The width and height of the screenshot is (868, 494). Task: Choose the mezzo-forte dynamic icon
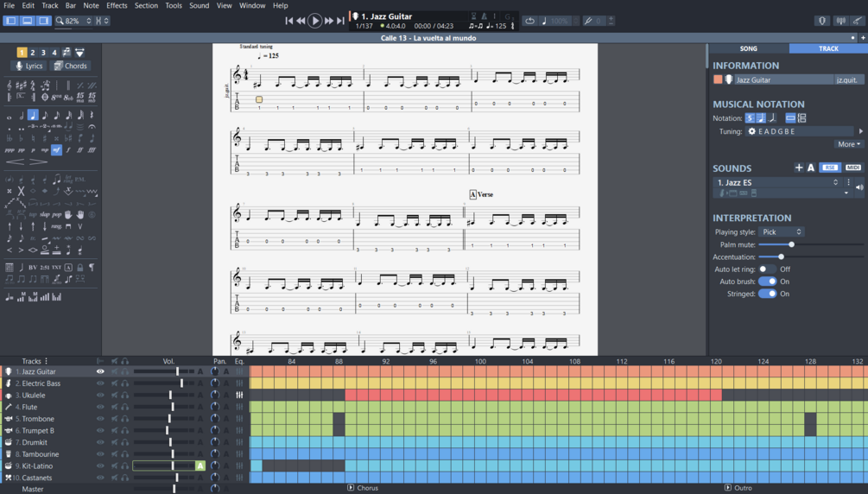56,150
